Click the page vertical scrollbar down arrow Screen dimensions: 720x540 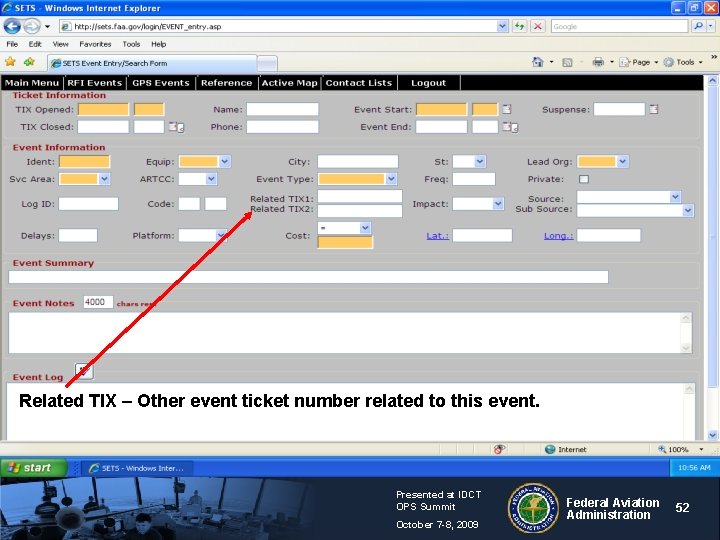(x=712, y=435)
